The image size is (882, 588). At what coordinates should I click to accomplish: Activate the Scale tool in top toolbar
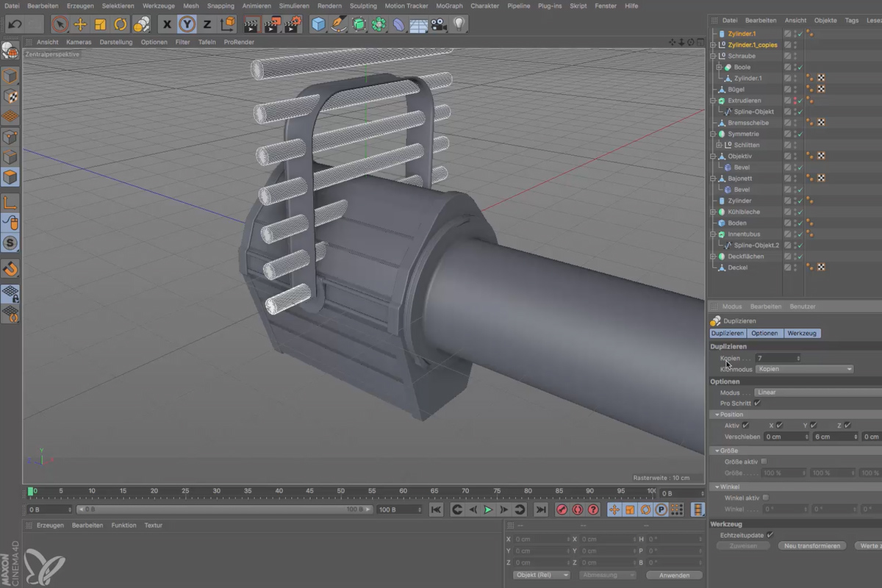point(101,24)
